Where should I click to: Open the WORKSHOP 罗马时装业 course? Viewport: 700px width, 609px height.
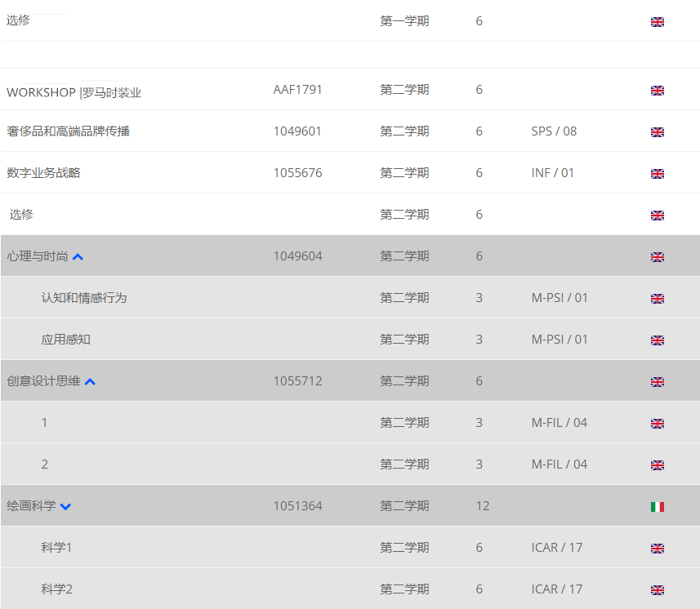pyautogui.click(x=74, y=92)
